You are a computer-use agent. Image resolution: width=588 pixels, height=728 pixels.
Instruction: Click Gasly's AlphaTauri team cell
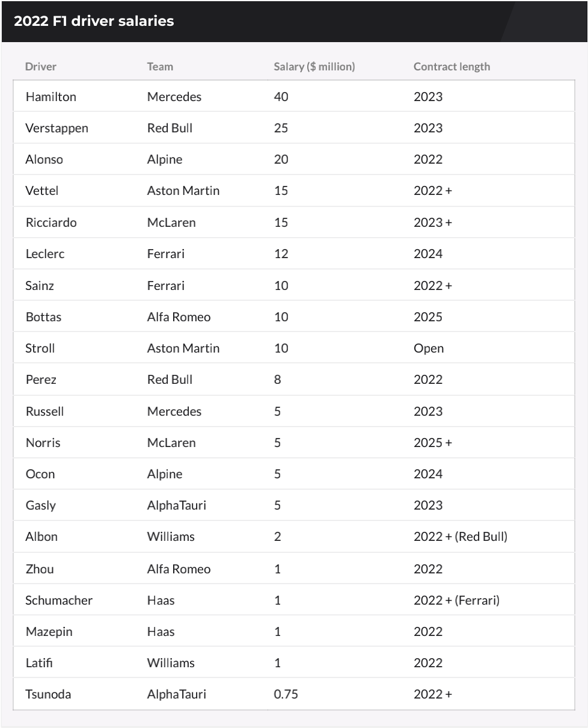(177, 505)
